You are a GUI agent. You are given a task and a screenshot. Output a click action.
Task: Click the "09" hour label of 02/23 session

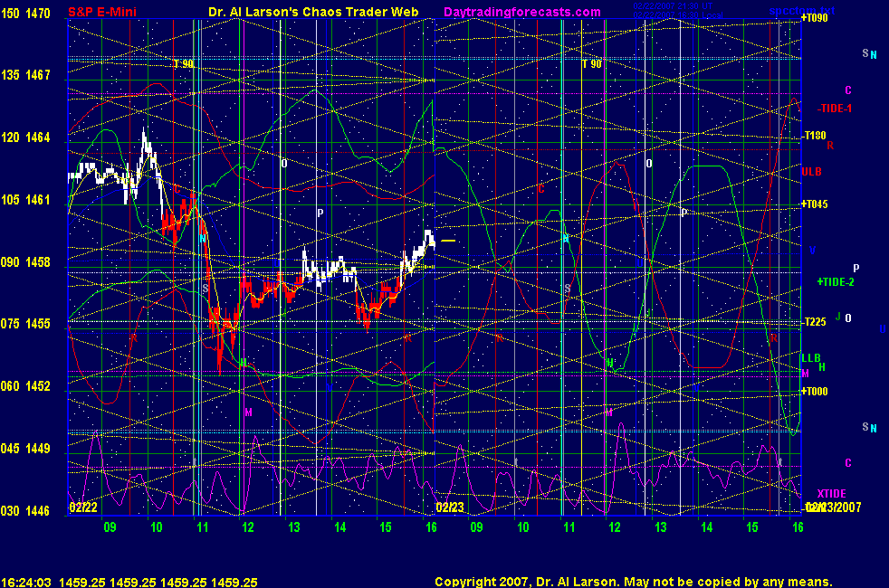pos(476,526)
